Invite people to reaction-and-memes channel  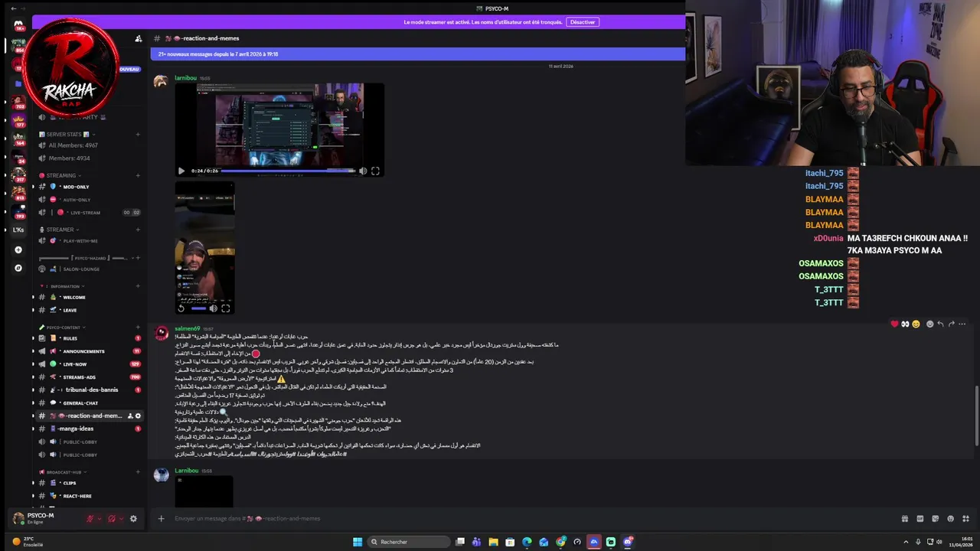click(130, 416)
